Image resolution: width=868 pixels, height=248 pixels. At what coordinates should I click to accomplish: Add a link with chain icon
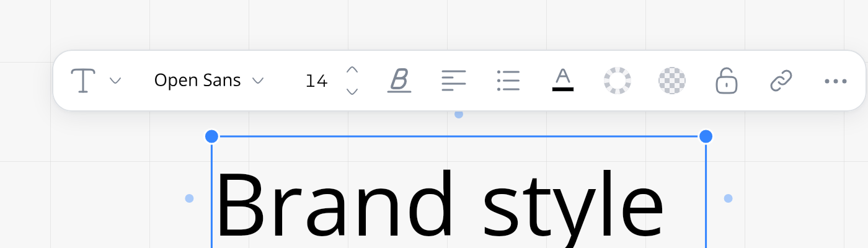click(781, 81)
